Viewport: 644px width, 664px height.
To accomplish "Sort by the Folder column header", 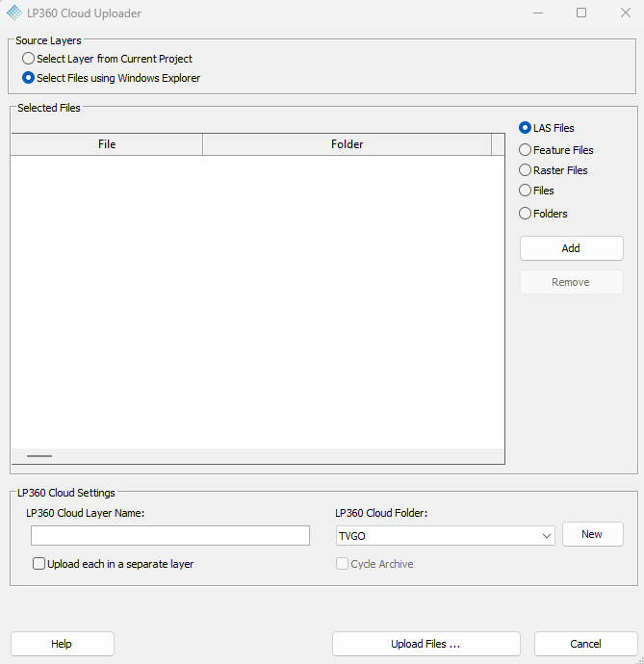I will 347,144.
